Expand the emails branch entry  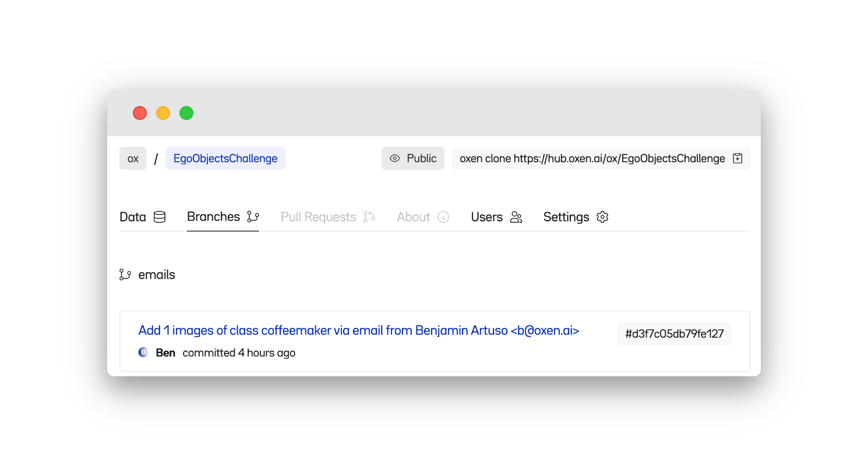(156, 274)
